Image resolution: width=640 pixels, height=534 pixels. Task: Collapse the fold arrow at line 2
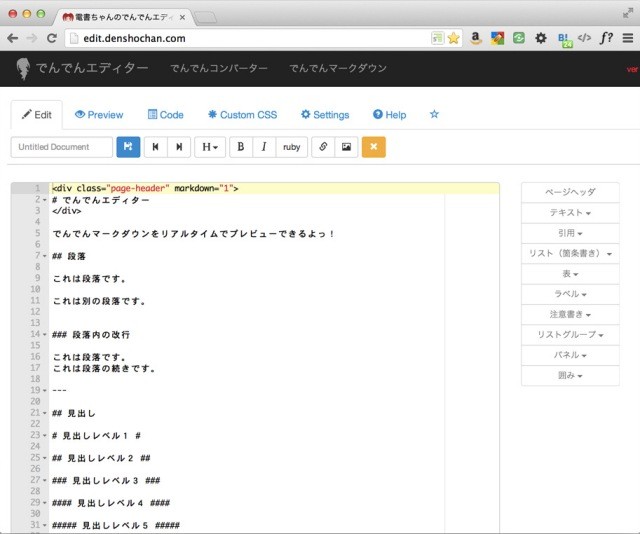pyautogui.click(x=44, y=200)
